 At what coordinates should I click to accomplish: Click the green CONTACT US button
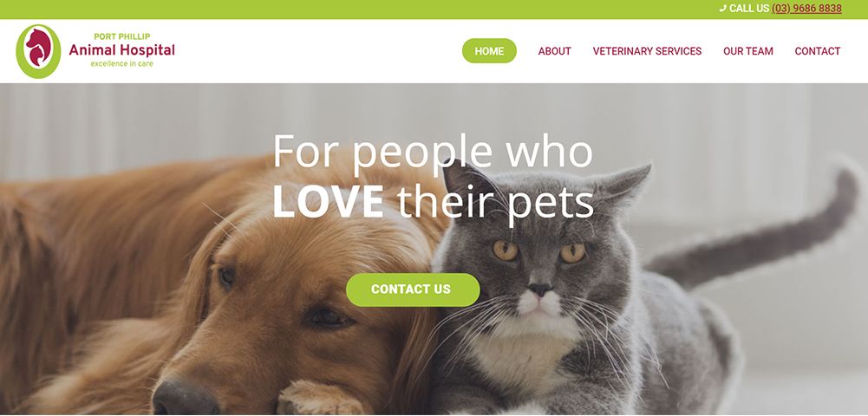[413, 289]
